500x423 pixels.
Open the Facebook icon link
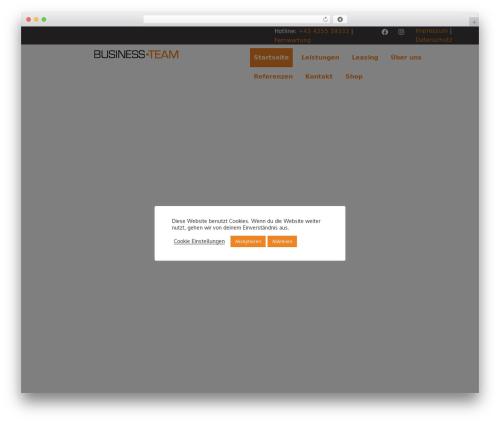385,32
